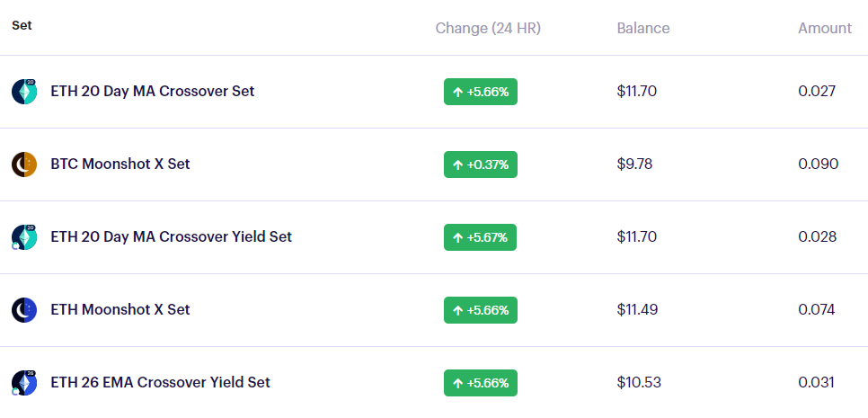Click the ETH Moonshot X Set moon icon
868x418 pixels.
pos(24,310)
